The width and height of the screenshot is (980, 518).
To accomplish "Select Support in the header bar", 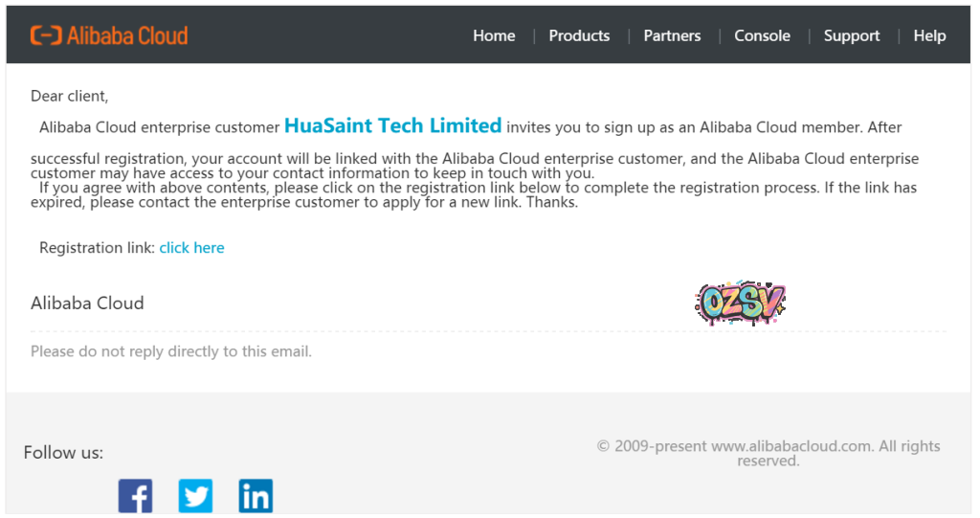I will pyautogui.click(x=851, y=35).
